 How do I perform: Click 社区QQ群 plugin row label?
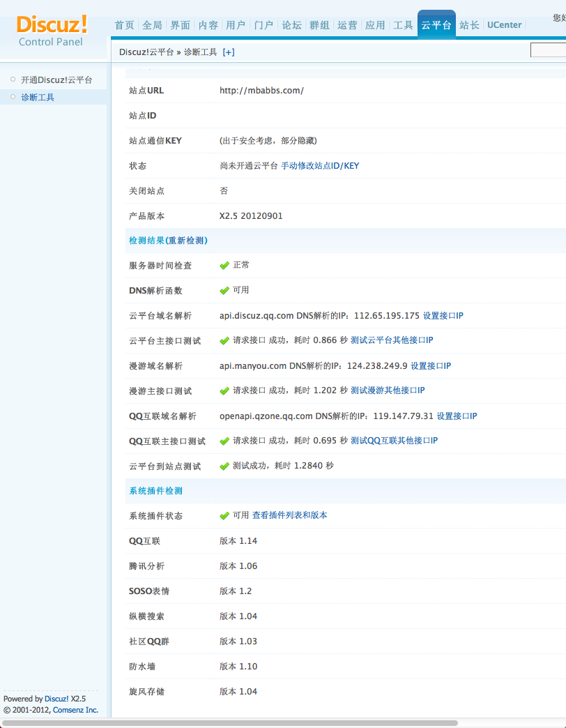tap(149, 641)
